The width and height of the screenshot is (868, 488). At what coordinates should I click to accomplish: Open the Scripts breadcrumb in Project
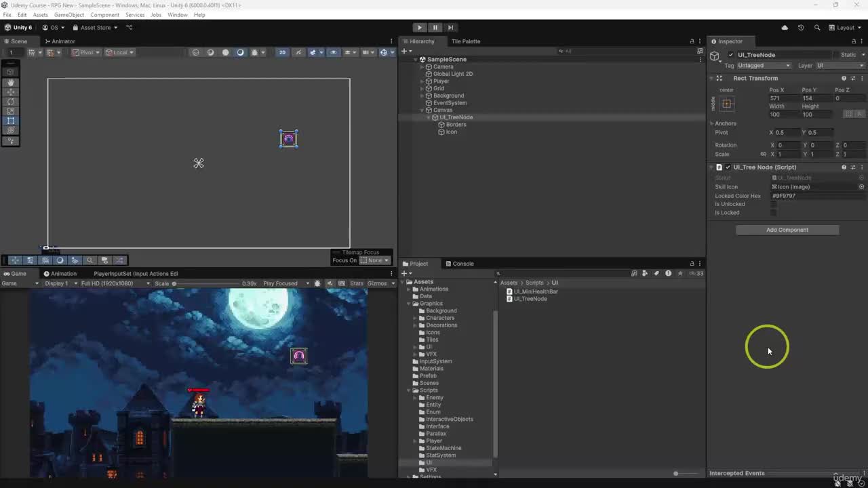tap(534, 283)
